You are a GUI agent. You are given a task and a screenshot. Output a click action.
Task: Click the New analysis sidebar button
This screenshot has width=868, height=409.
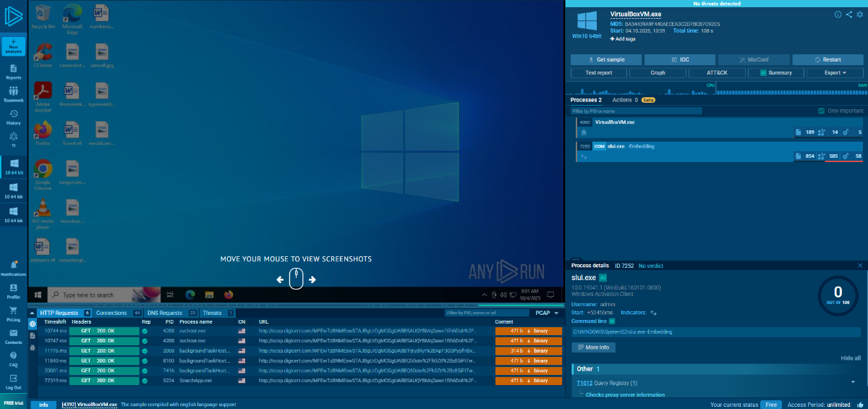coord(13,46)
